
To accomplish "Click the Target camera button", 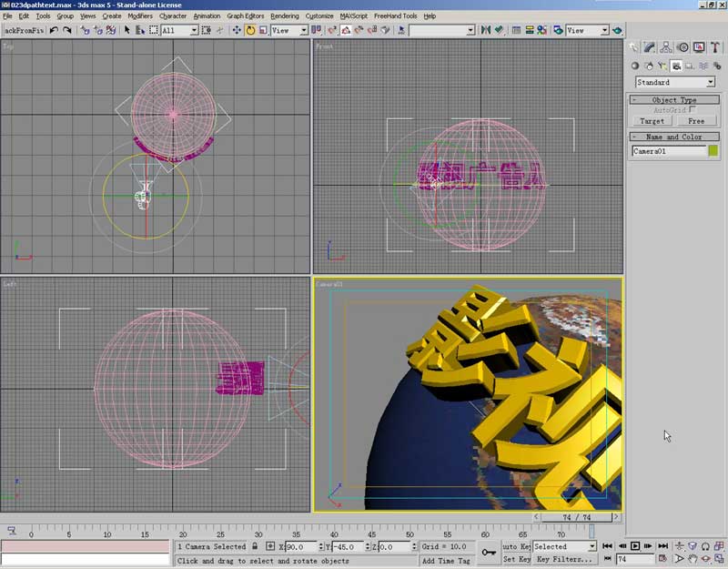I will coord(652,120).
